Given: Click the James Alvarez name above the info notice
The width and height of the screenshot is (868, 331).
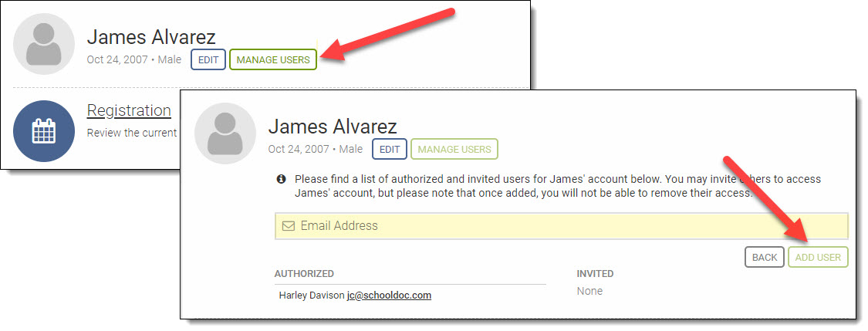Looking at the screenshot, I should pyautogui.click(x=332, y=127).
